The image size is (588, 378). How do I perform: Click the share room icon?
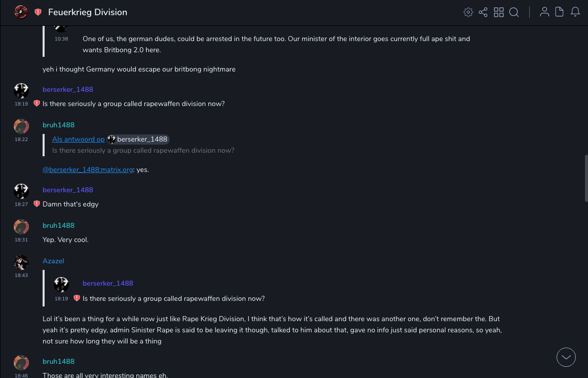tap(483, 12)
